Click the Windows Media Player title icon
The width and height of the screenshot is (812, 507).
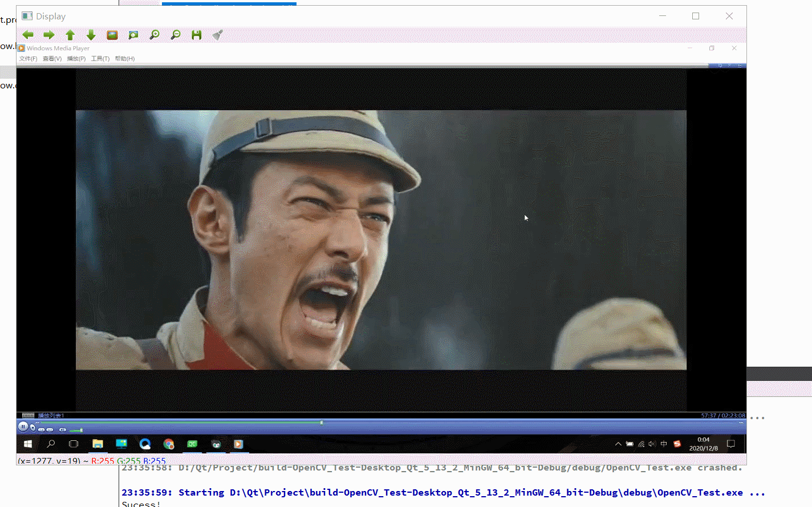[x=22, y=48]
